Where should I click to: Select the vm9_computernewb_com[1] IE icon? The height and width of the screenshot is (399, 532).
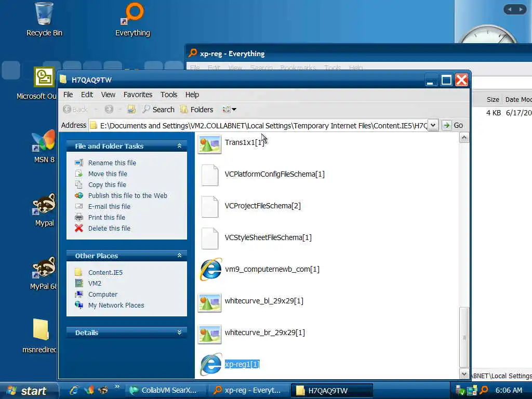click(211, 270)
